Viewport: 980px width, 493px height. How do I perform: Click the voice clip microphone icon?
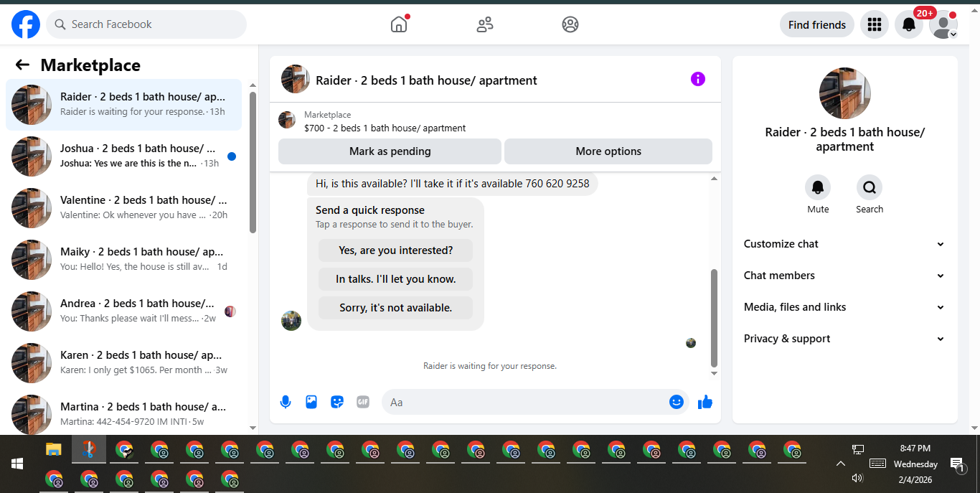286,402
